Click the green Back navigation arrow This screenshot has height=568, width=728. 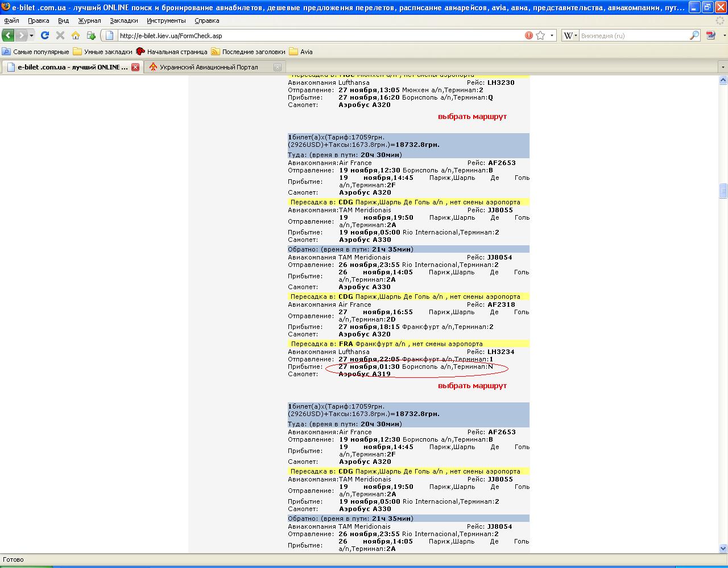[9, 35]
